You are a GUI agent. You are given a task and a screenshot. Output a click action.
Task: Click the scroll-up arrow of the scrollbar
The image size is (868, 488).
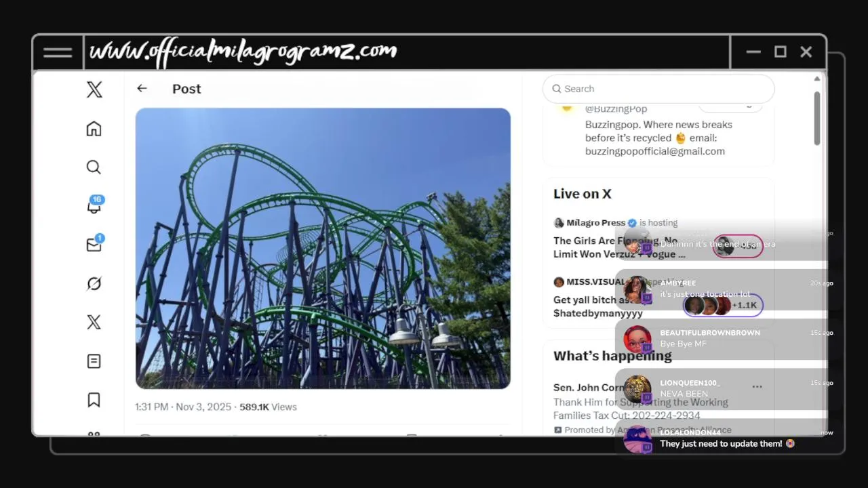(x=817, y=79)
